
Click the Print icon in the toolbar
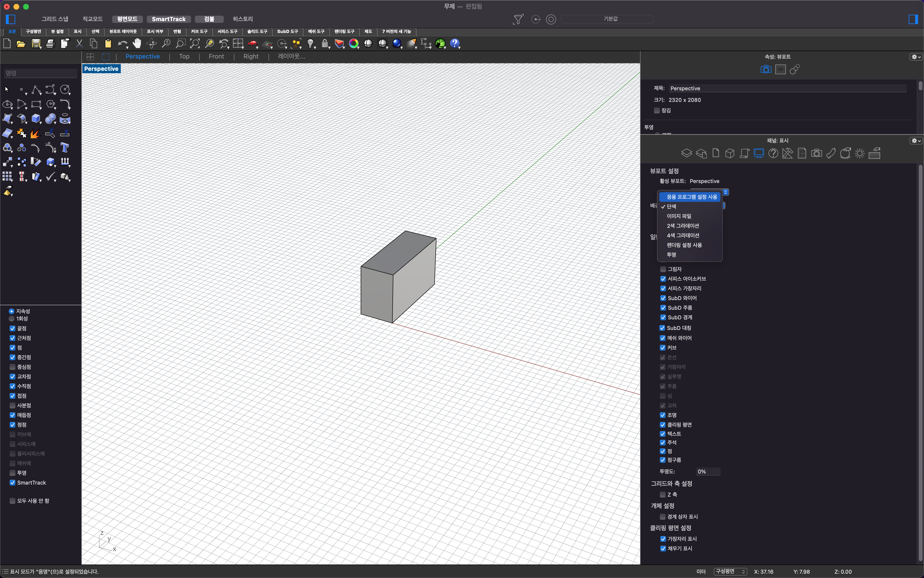tap(50, 44)
